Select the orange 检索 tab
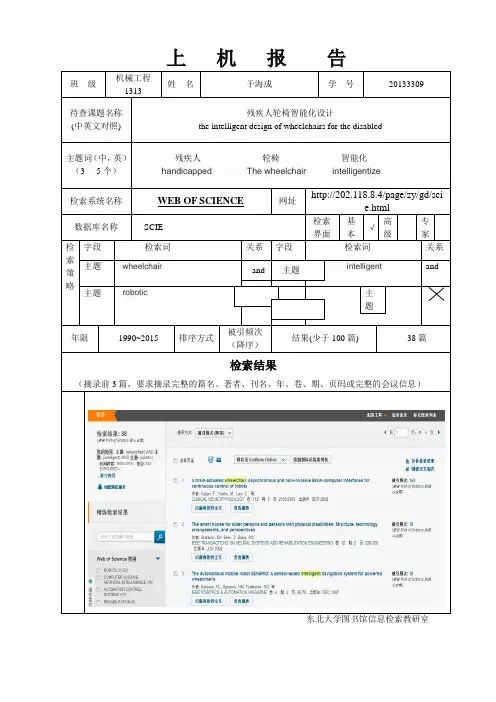Image resolution: width=496 pixels, height=702 pixels. coord(101,415)
